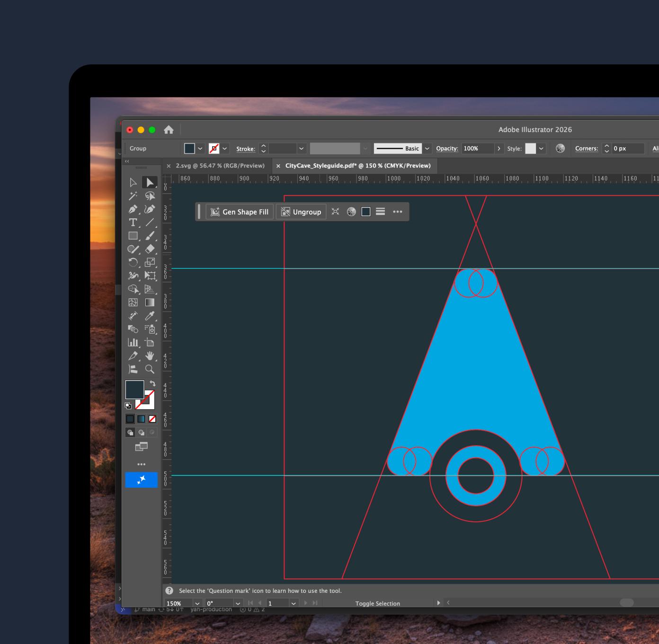Open fill color dropdown in control bar
This screenshot has height=644, width=659.
tap(200, 149)
